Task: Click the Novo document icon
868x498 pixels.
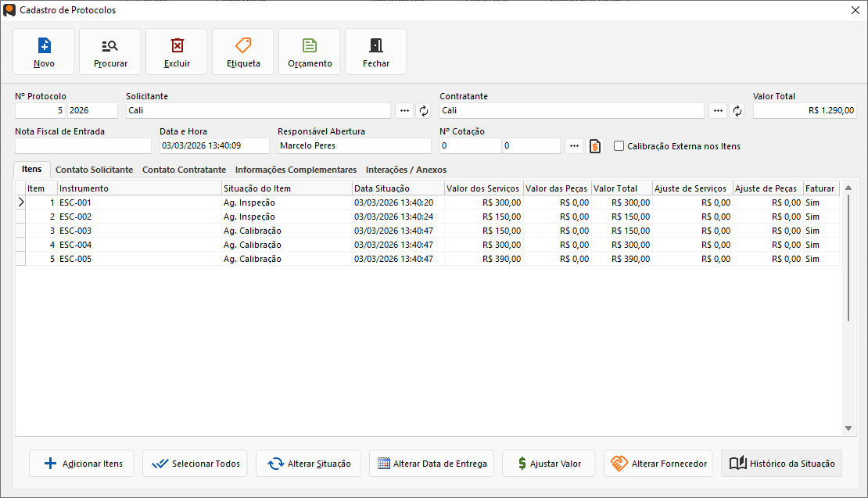Action: (x=44, y=45)
